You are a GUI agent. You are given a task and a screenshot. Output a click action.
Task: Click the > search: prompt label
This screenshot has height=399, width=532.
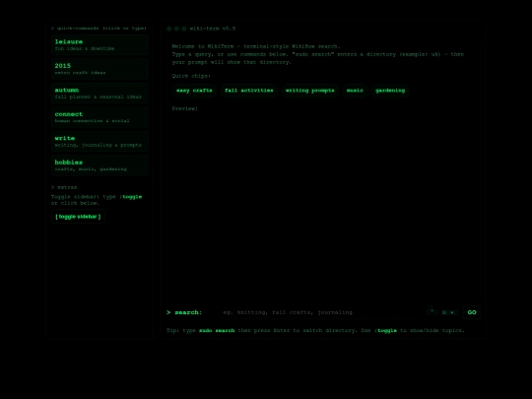pyautogui.click(x=184, y=312)
